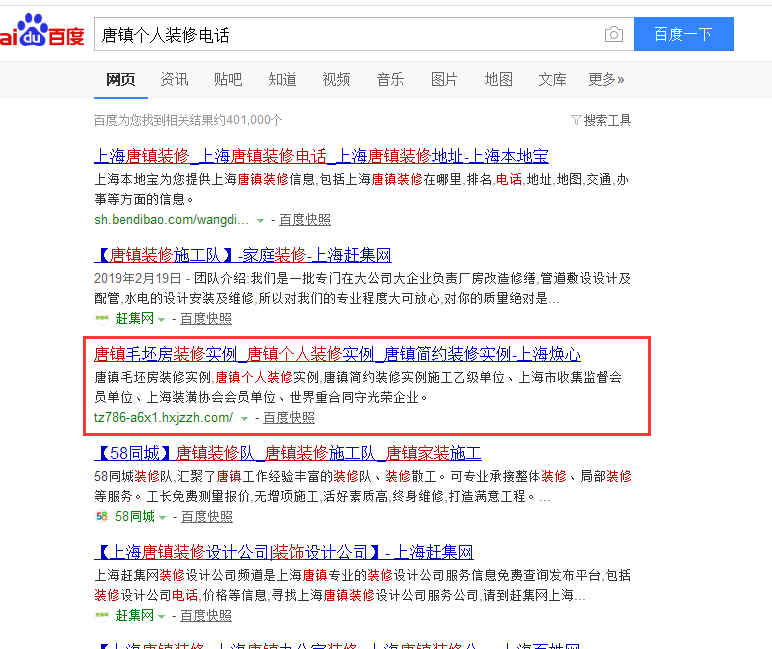Open 唐镇毛坯房装修实例 result title
Screen dimensions: 772x649
tap(337, 354)
